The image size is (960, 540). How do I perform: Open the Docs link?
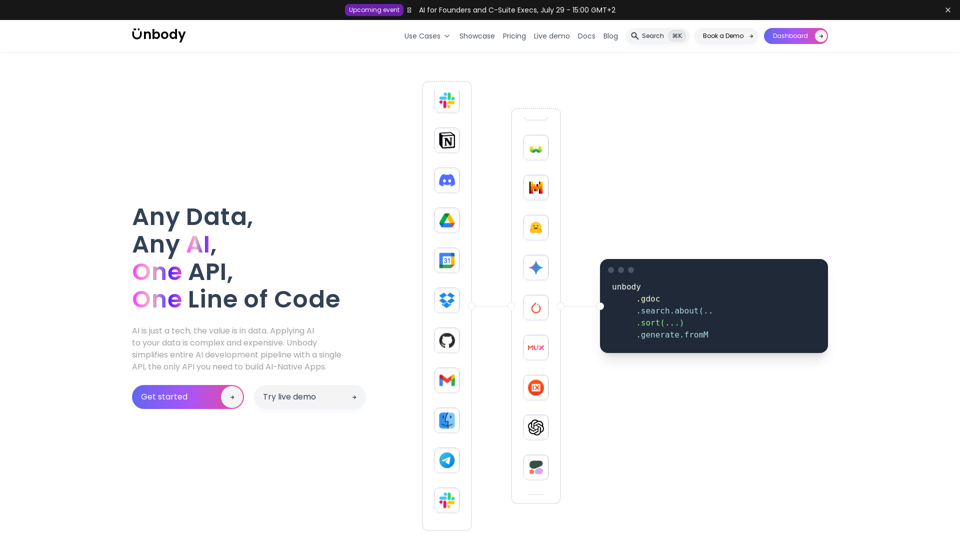(586, 36)
